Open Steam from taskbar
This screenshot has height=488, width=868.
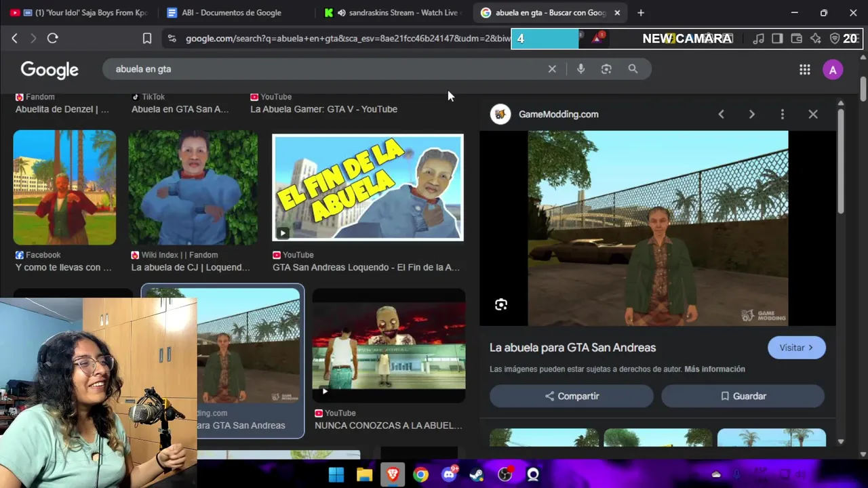click(477, 474)
